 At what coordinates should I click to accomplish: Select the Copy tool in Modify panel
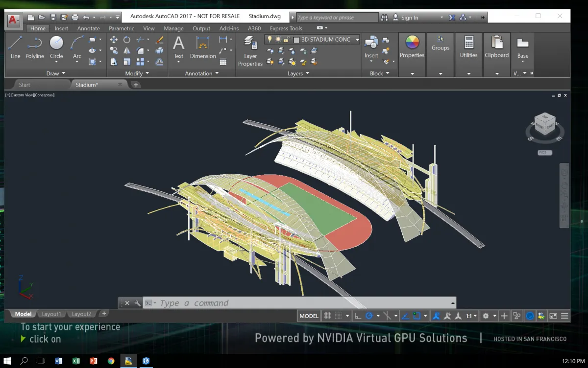[x=114, y=50]
